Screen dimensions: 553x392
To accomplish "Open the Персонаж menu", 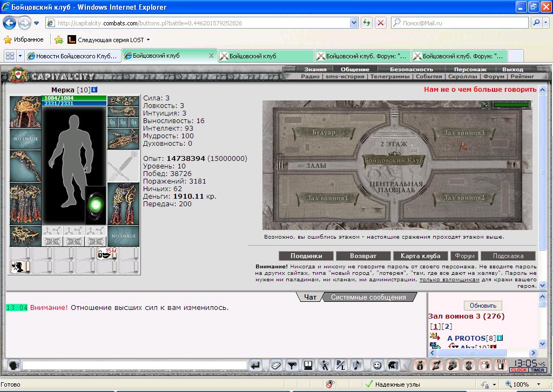I will tap(470, 70).
